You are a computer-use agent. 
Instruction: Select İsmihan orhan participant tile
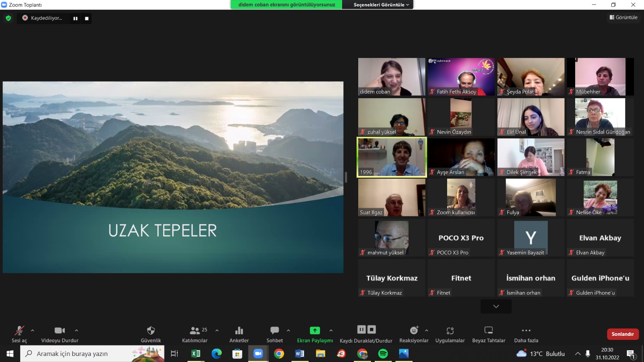(531, 278)
